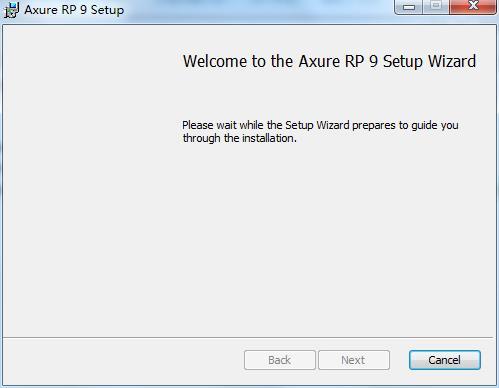Close the setup window with red X
The width and height of the screenshot is (499, 388).
point(473,7)
